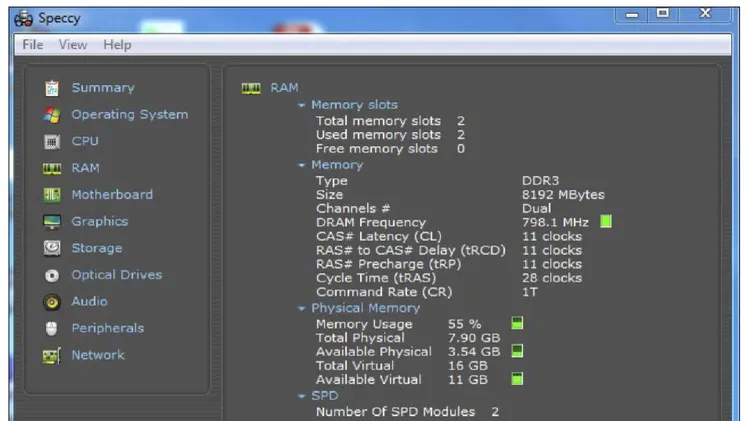Image resolution: width=750 pixels, height=421 pixels.
Task: Open the File menu
Action: (x=33, y=44)
